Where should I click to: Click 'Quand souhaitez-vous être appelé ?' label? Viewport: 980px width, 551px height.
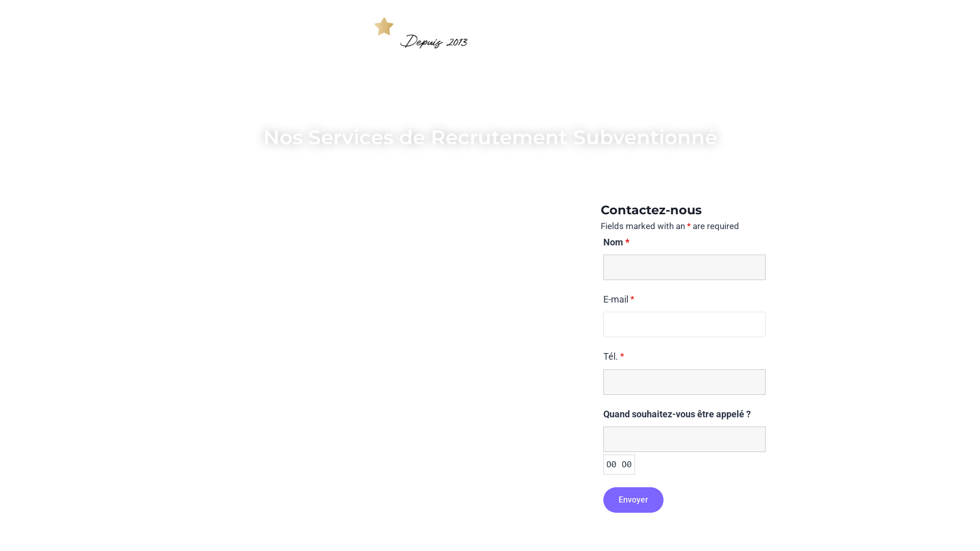pos(676,414)
